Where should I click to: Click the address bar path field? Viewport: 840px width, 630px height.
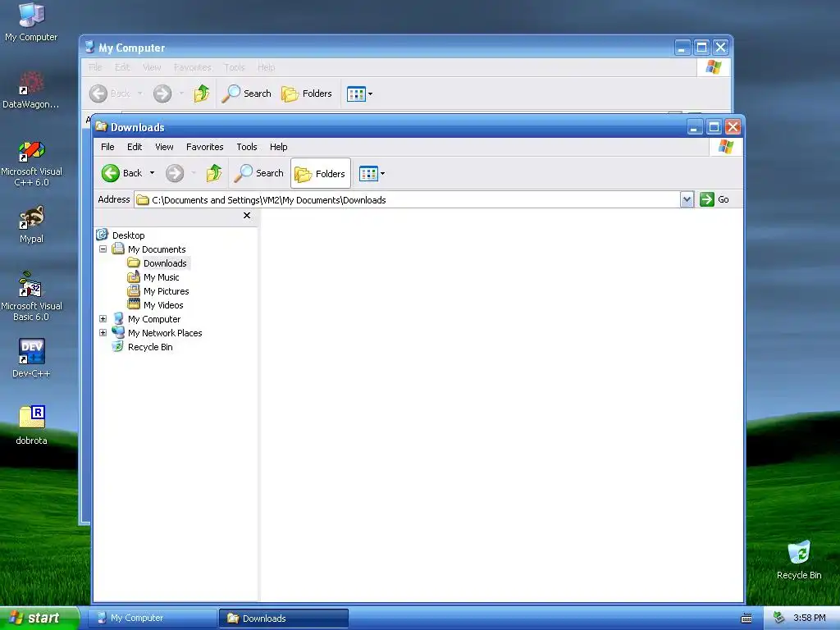(x=407, y=200)
